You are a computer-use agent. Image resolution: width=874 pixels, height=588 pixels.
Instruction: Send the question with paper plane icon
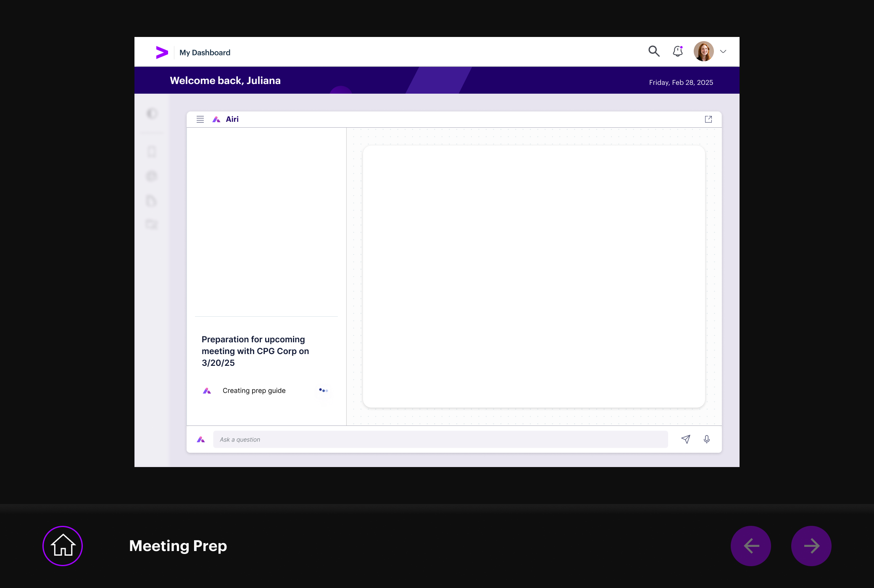686,439
